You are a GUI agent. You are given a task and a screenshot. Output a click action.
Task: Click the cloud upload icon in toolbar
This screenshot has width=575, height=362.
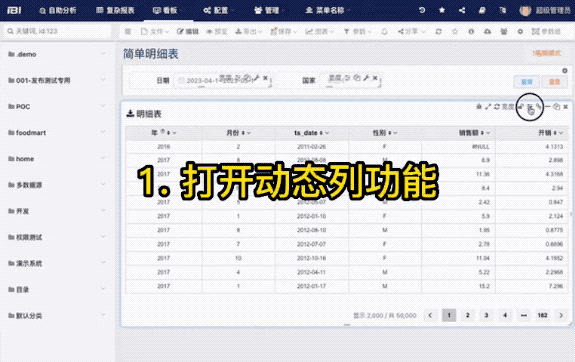coord(487,32)
